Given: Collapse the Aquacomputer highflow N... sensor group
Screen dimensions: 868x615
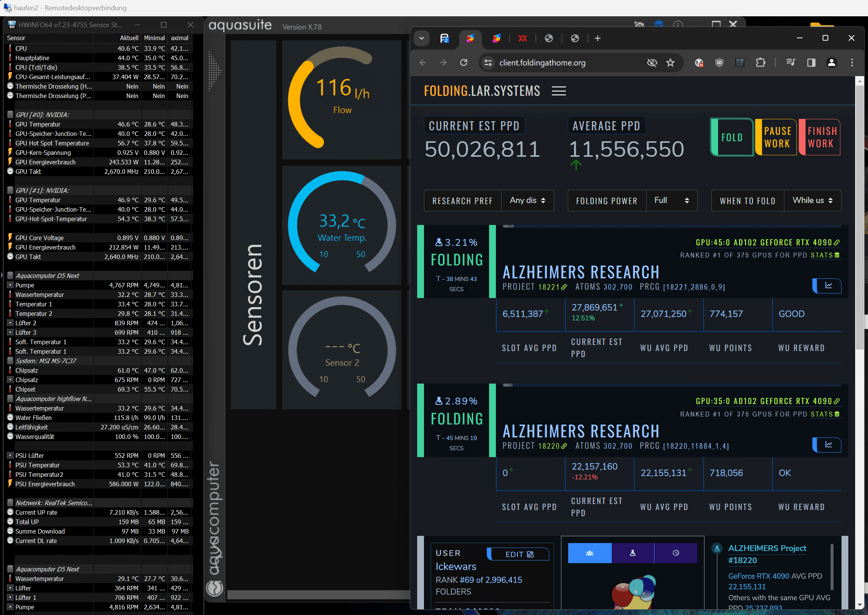Looking at the screenshot, I should click(10, 399).
